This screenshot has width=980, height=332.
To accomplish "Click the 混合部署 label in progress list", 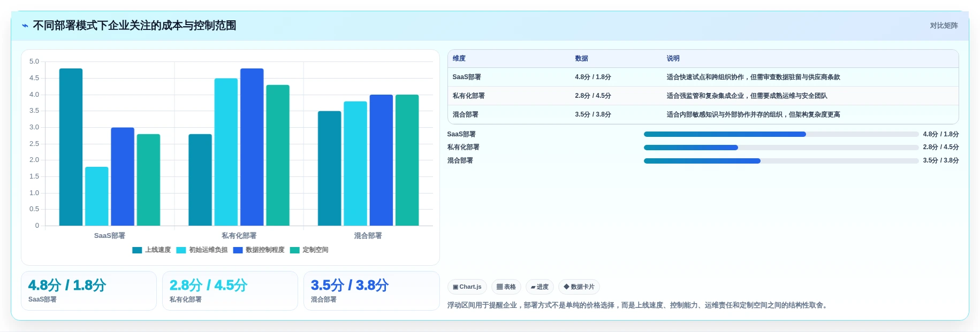I will point(460,160).
